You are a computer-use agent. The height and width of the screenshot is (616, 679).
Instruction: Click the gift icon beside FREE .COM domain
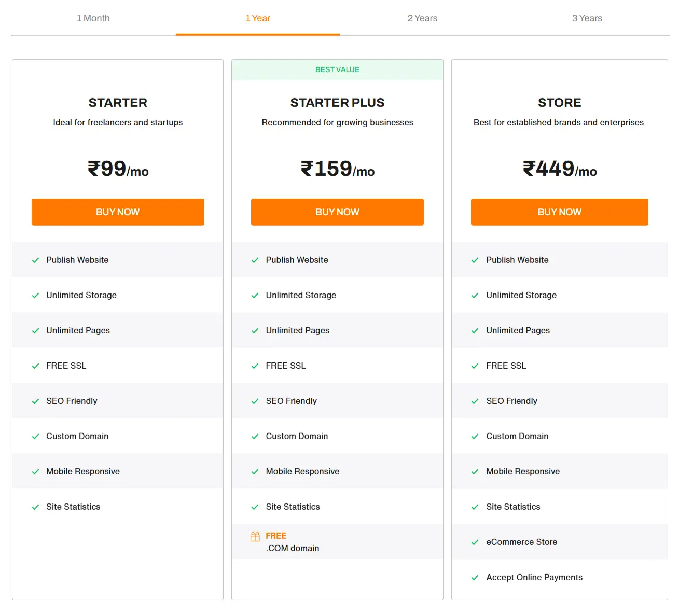[255, 536]
